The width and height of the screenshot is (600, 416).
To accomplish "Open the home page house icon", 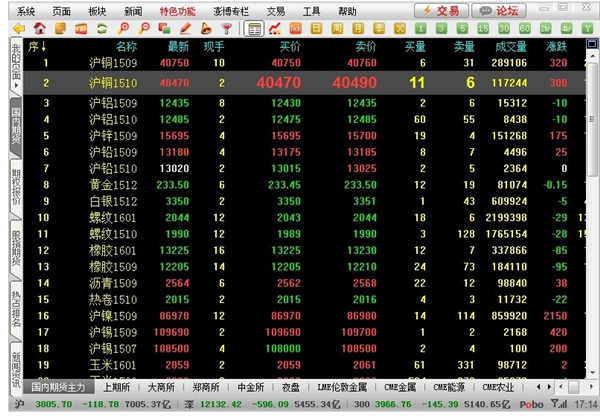I will [x=39, y=29].
